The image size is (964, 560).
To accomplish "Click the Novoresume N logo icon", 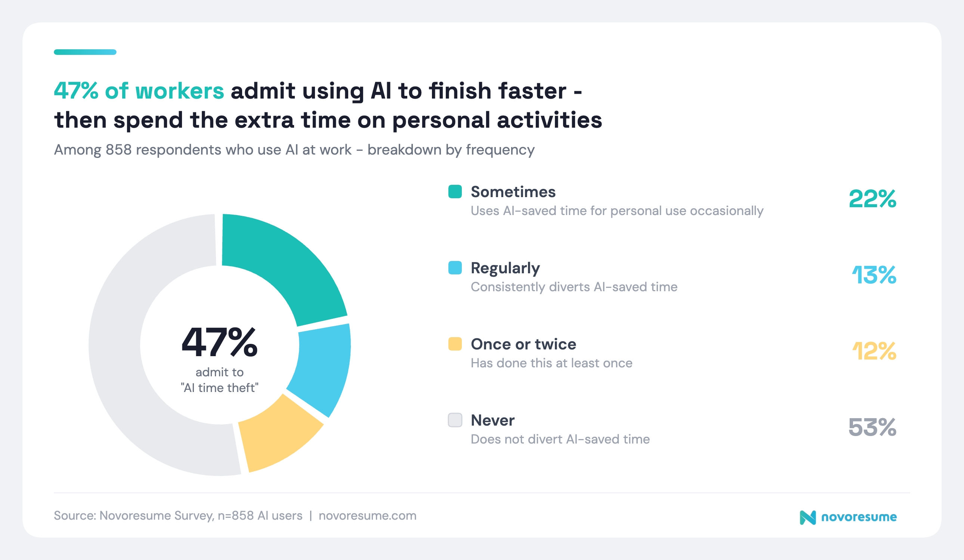I will (807, 517).
